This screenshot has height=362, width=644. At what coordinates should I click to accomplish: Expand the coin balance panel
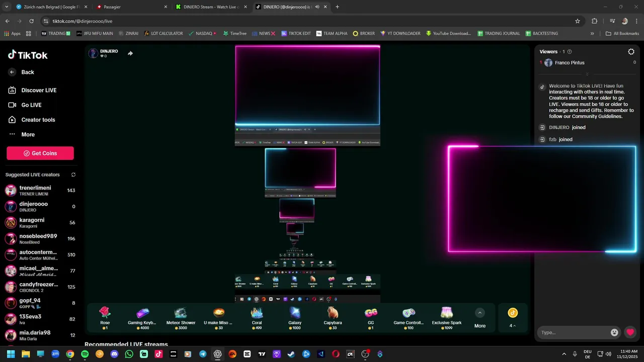[513, 318]
